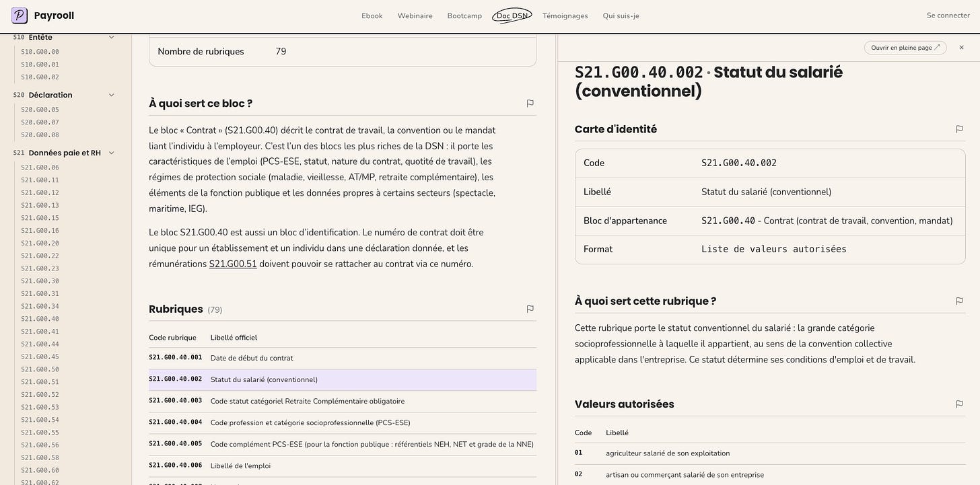The image size is (980, 485).
Task: Select S20.G00.05 in the sidebar
Action: pyautogui.click(x=40, y=110)
